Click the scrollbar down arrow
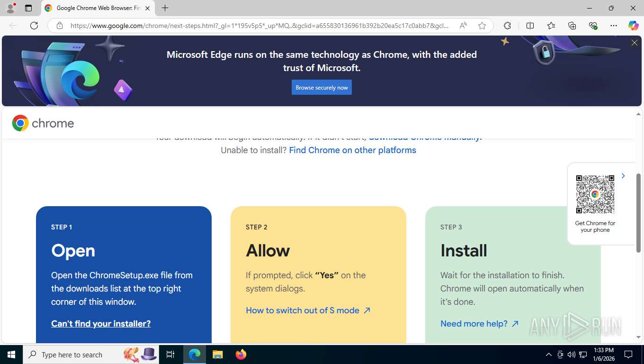 point(638,337)
